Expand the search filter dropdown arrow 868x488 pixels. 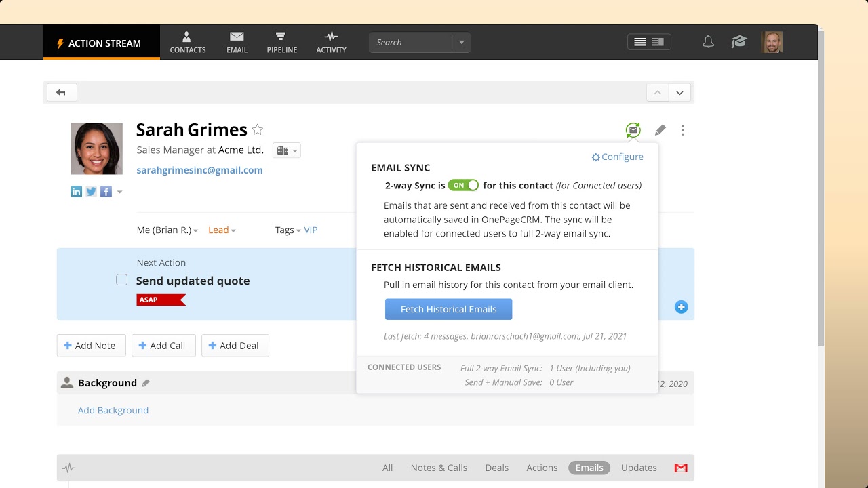(x=462, y=42)
